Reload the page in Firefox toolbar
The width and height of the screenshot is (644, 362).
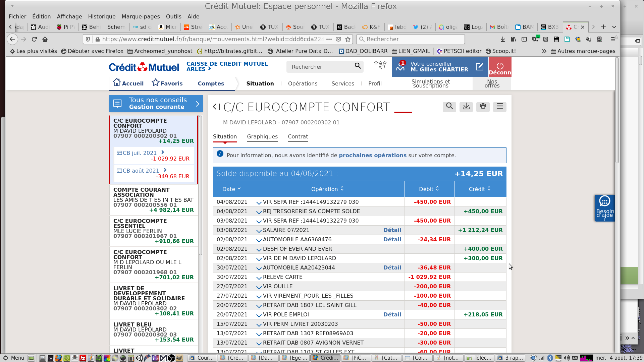point(34,39)
